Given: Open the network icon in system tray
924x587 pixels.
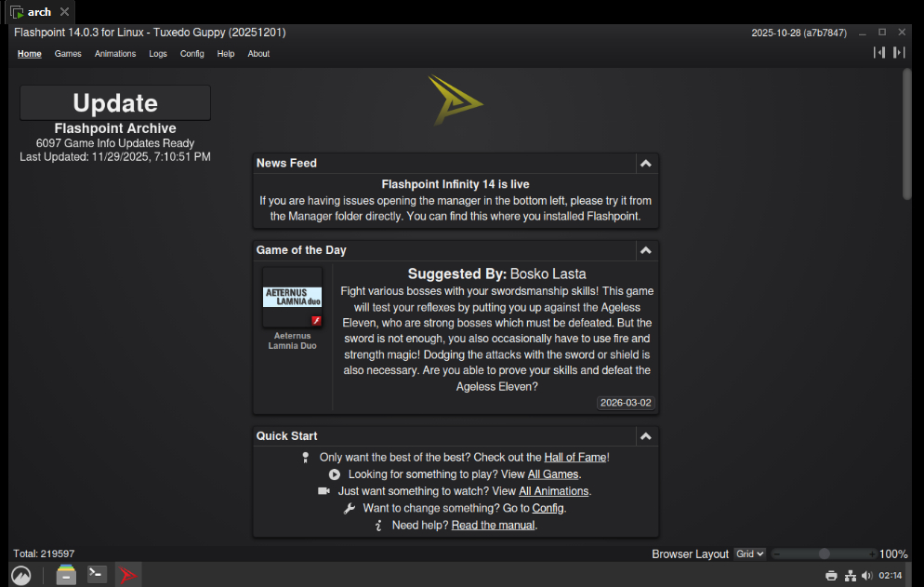Looking at the screenshot, I should 850,576.
